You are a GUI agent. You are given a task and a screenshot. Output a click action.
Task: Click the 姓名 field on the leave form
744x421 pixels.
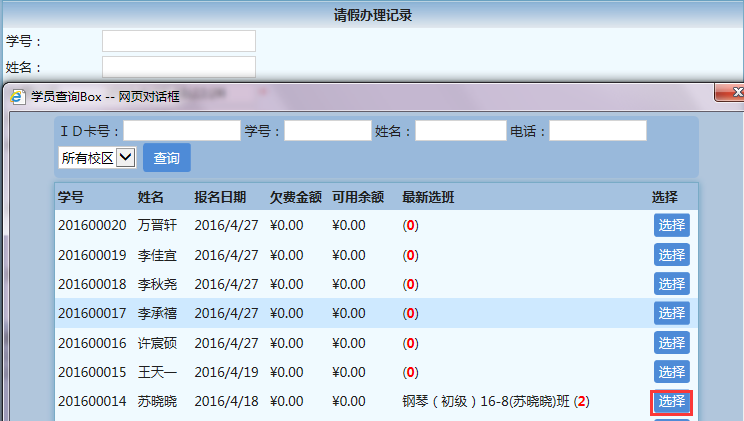(x=178, y=67)
